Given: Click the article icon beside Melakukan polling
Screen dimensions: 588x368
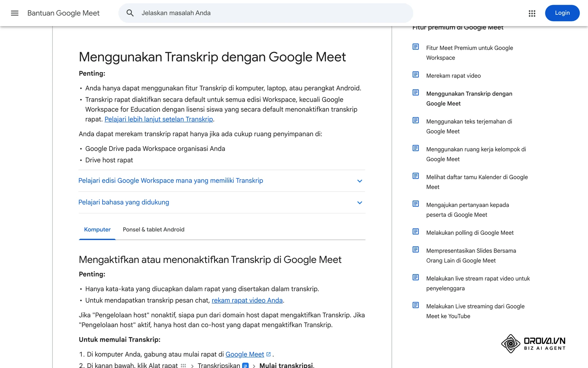Looking at the screenshot, I should pos(416,231).
